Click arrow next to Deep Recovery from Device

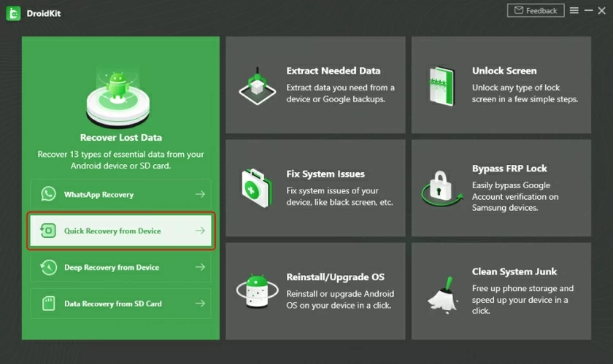pos(200,268)
